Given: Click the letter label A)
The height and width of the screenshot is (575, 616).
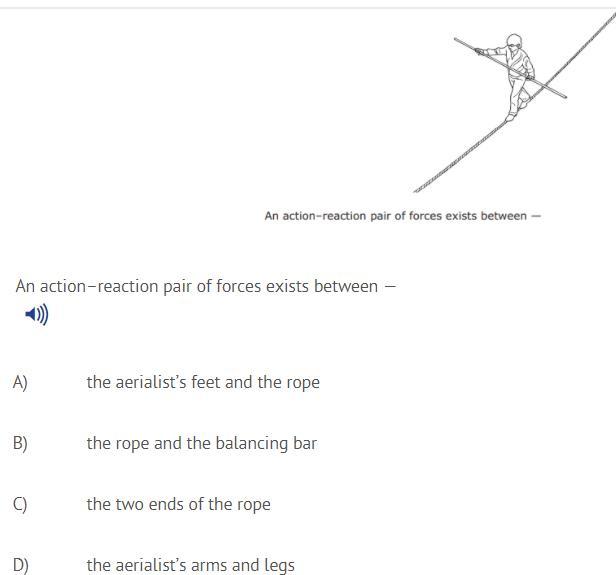Looking at the screenshot, I should tap(20, 383).
